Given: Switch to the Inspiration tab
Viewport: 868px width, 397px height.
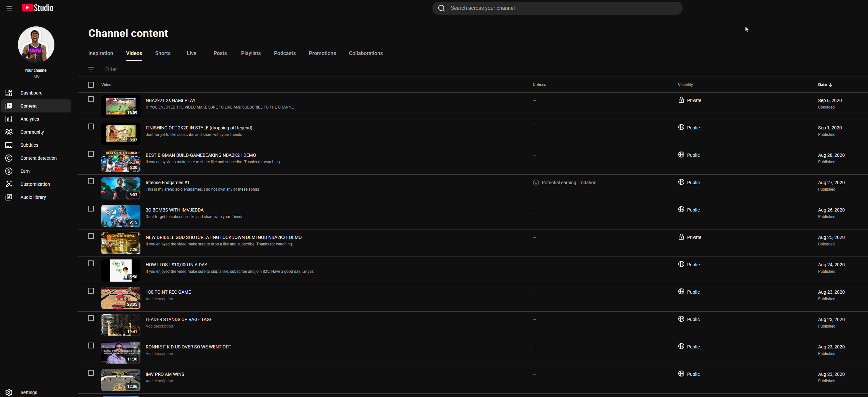Looking at the screenshot, I should [101, 53].
